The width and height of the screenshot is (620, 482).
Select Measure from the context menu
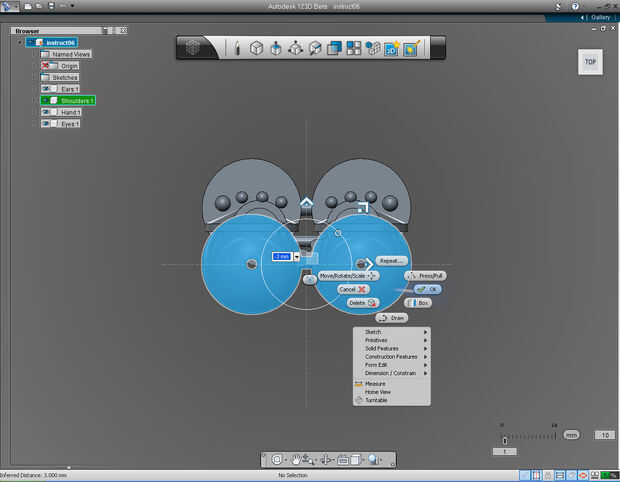pos(391,384)
